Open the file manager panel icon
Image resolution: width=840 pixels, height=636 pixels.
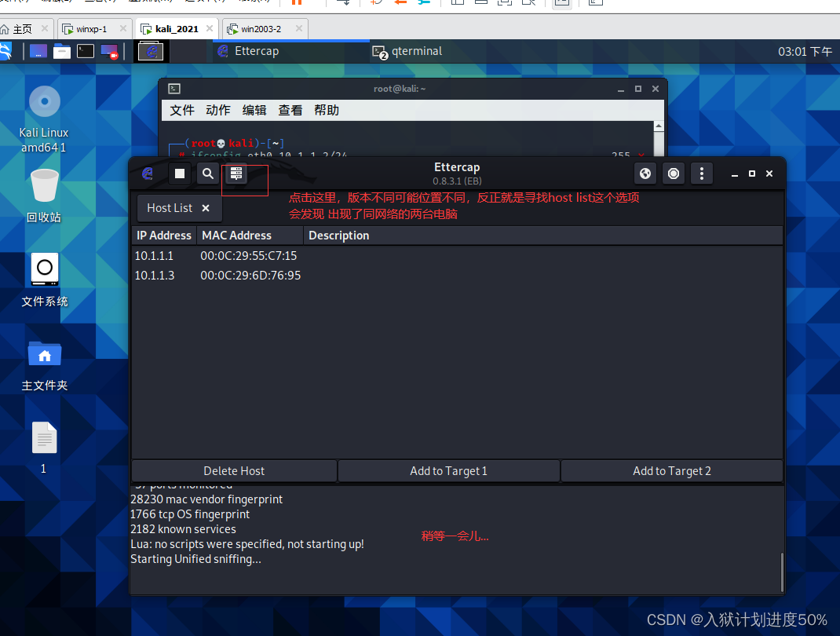(x=62, y=52)
